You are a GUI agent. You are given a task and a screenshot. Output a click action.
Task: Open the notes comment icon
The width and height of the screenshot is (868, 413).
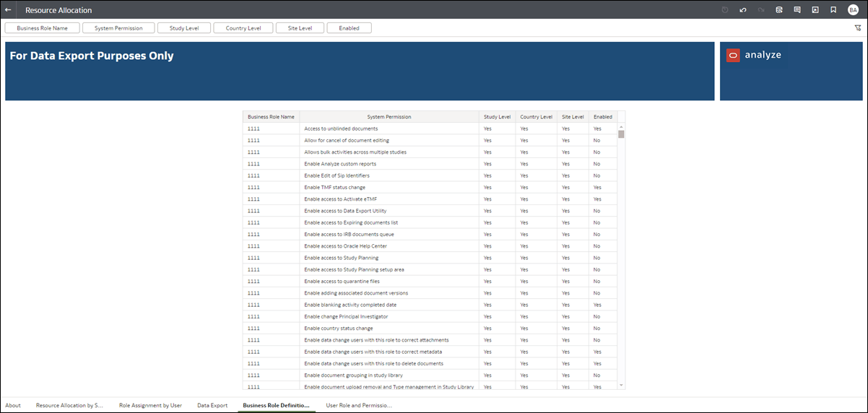click(x=797, y=10)
